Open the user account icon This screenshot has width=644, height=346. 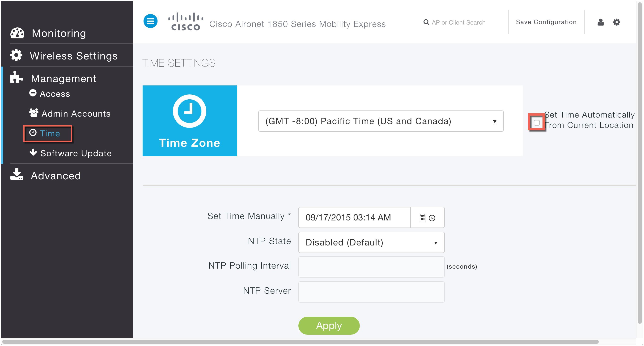601,22
